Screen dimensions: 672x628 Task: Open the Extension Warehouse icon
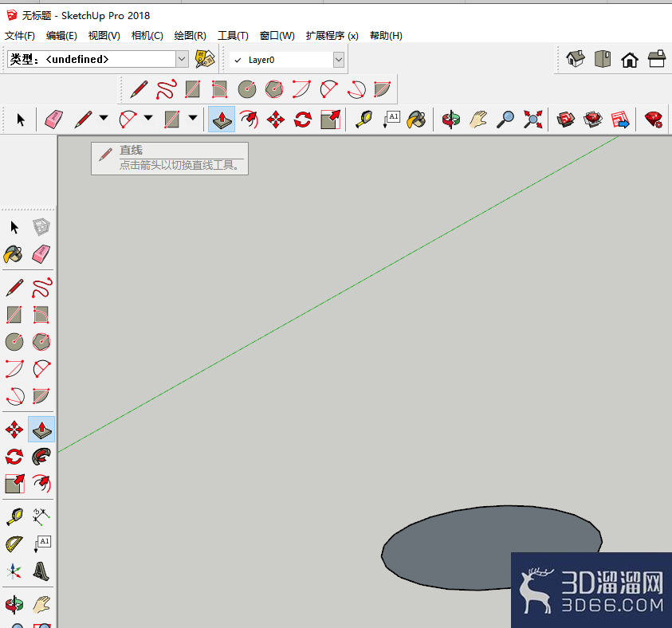pos(593,120)
